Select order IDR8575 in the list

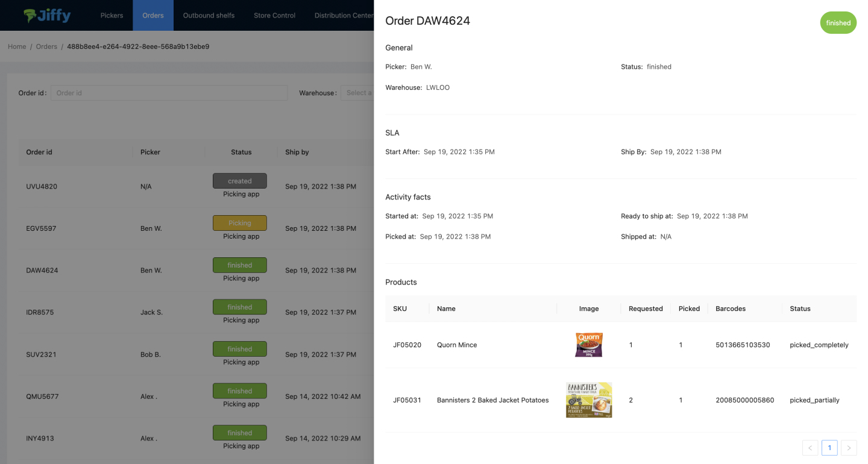pos(40,313)
